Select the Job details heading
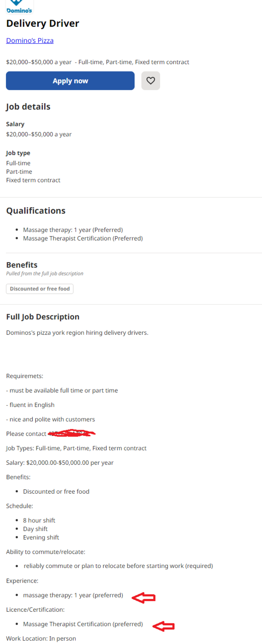Screen dimensions: 262x644 click(28, 107)
